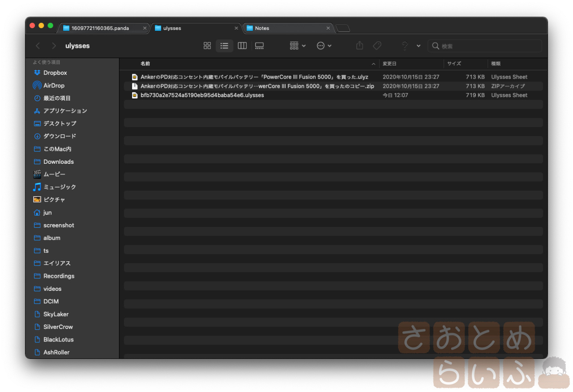Open Downloads sidebar folder

point(58,162)
